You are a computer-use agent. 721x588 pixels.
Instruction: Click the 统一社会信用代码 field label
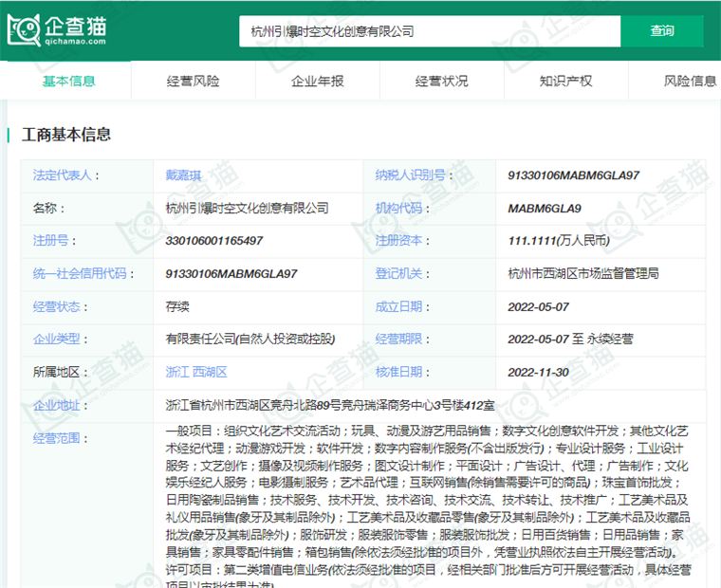pos(80,273)
